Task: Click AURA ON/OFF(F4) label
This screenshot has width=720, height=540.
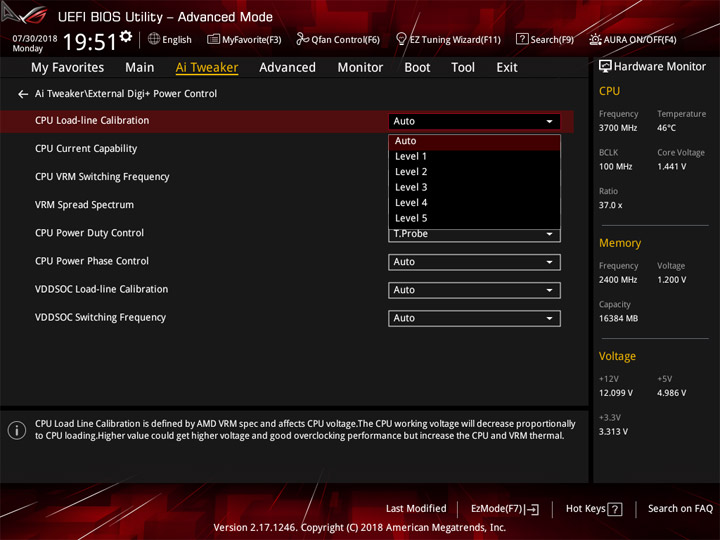Action: point(640,40)
